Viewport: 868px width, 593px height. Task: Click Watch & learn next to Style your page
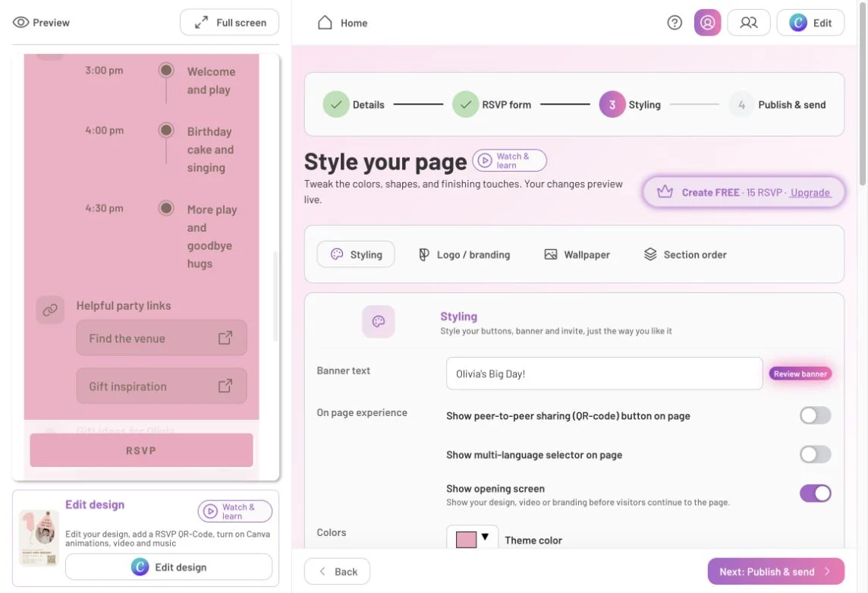tap(509, 161)
